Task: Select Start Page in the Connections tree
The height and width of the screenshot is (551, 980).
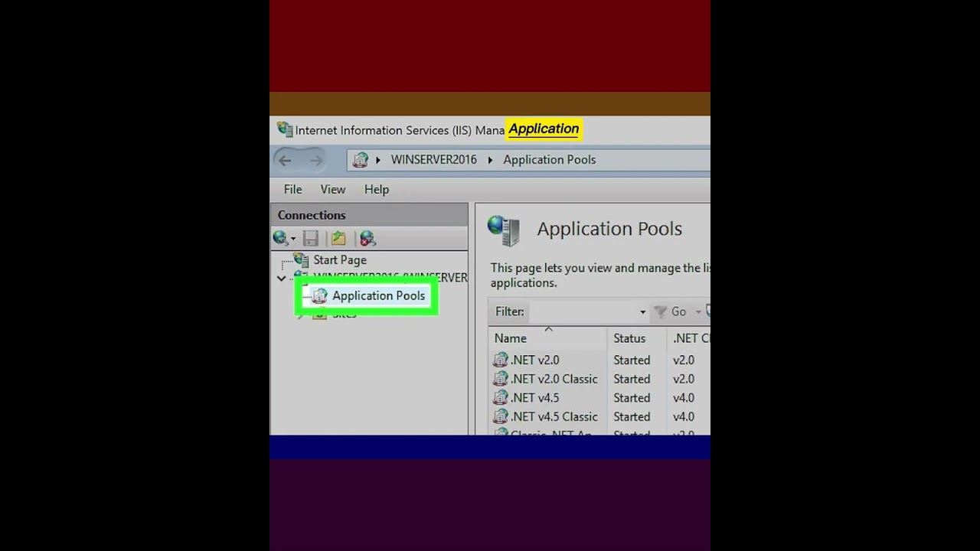Action: click(340, 260)
